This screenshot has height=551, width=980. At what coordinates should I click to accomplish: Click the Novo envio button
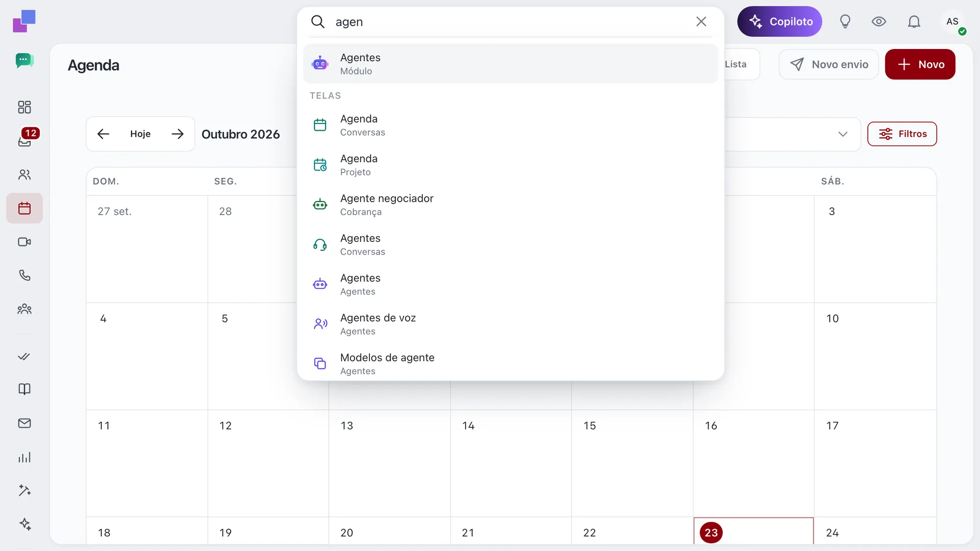(829, 64)
